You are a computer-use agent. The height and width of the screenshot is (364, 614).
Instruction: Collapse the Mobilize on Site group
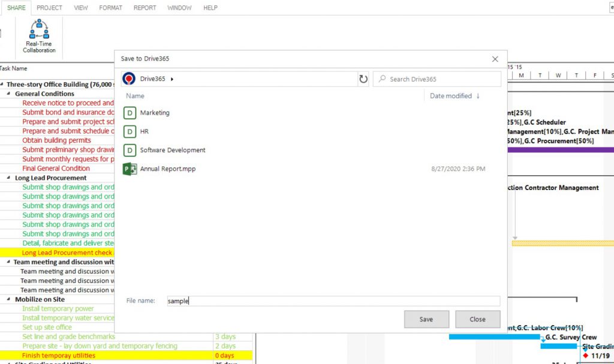(x=9, y=300)
